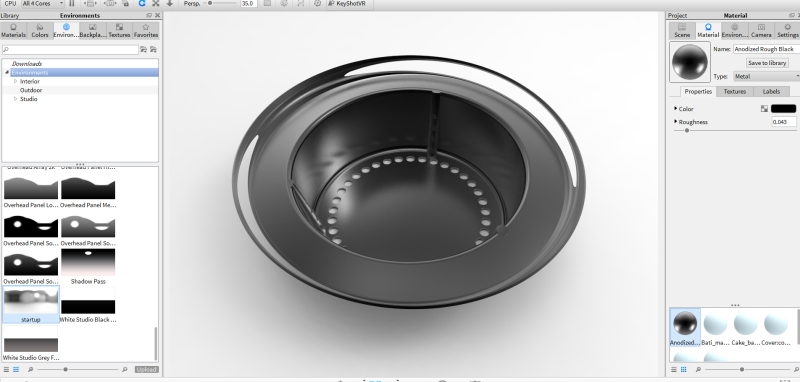Click the library search field

click(70, 49)
